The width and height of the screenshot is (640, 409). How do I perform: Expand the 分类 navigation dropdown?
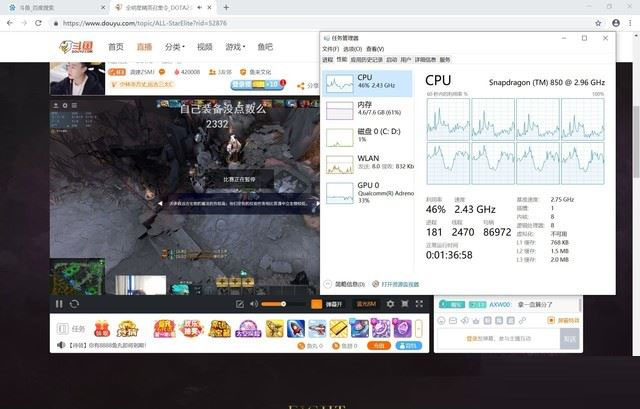coord(175,47)
